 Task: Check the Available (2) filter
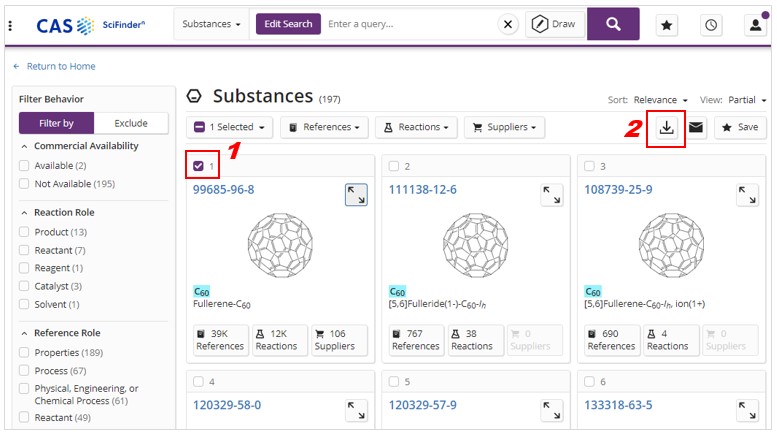pyautogui.click(x=24, y=165)
